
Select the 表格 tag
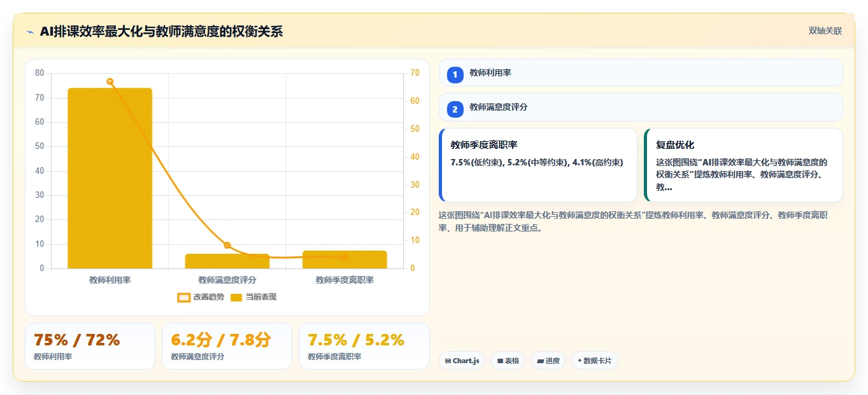(508, 361)
